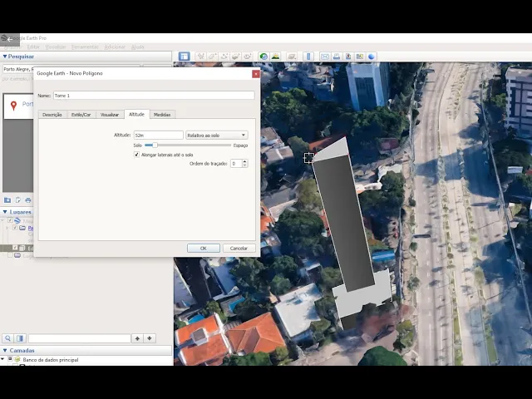Click the Add Placemark toolbar icon

[x=201, y=57]
